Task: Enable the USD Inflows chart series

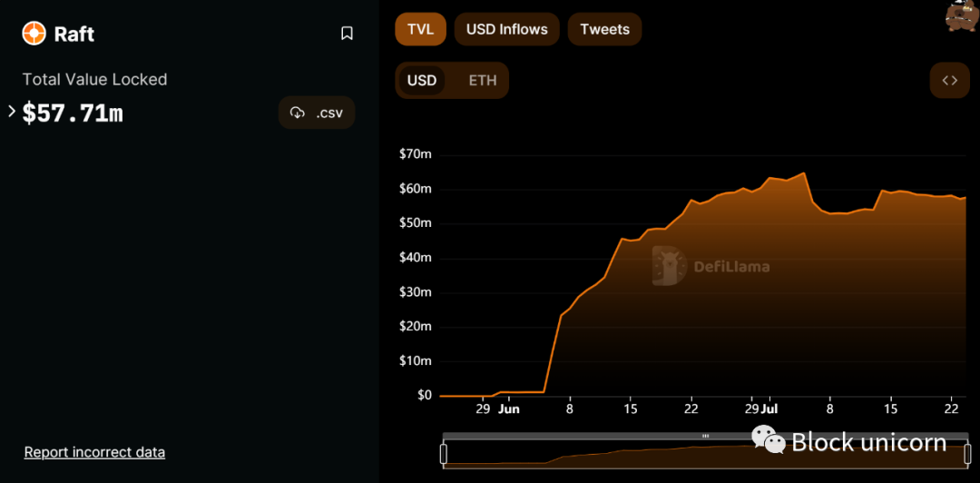Action: tap(506, 29)
